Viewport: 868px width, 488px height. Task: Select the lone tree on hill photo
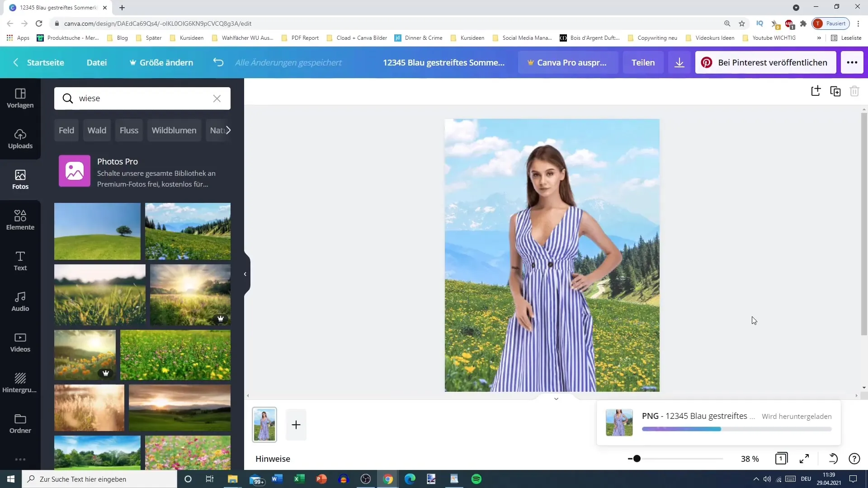[97, 231]
